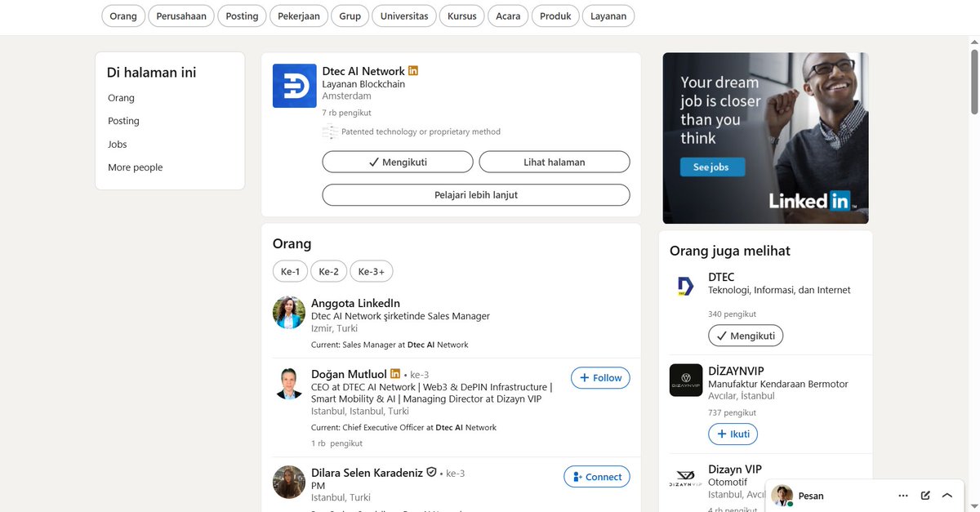The image size is (980, 512).
Task: Open Anggota LinkedIn name link
Action: tap(355, 303)
